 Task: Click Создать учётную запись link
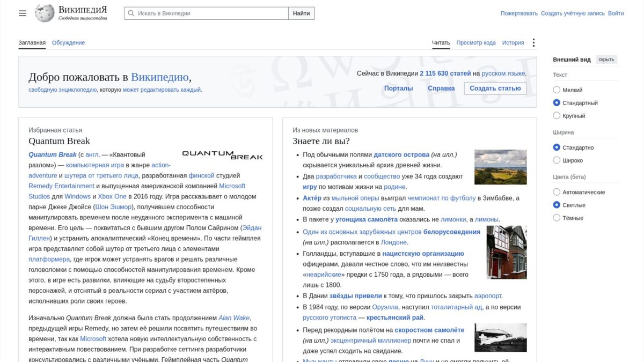573,13
